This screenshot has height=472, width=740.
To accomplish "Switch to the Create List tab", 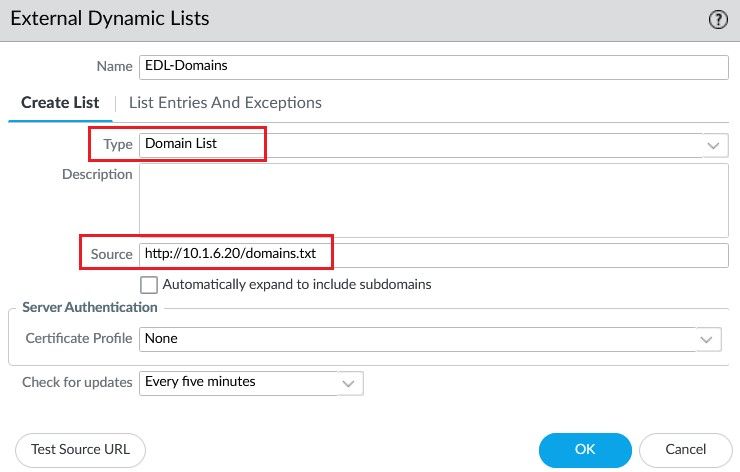I will pos(62,102).
